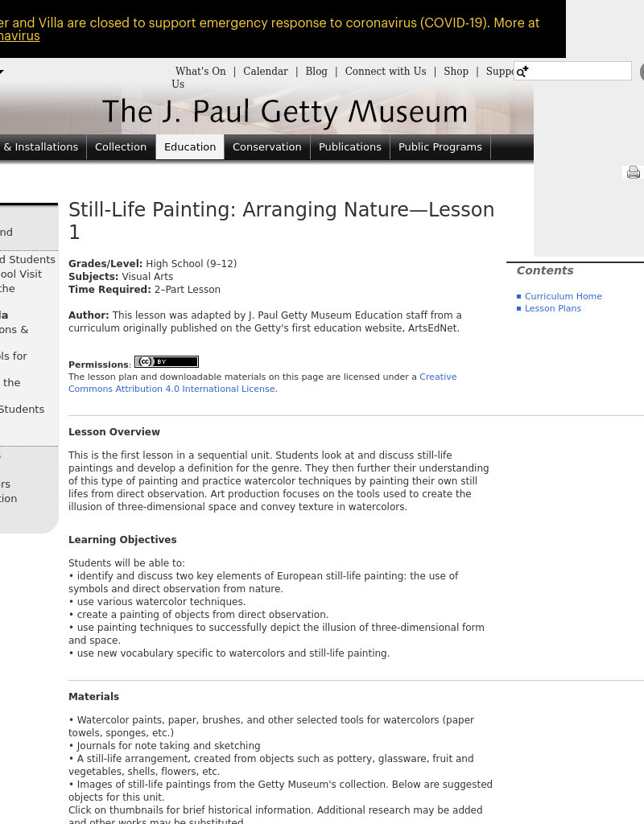Open the What's On menu
Screen dimensions: 644x824
point(200,71)
